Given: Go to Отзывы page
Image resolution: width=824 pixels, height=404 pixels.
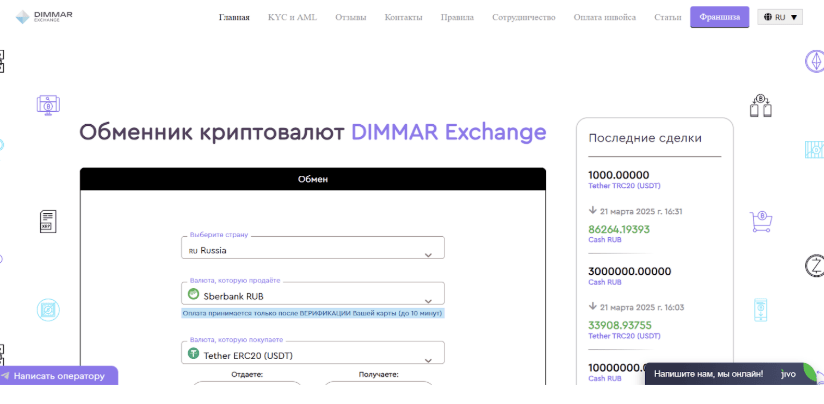Looking at the screenshot, I should [x=351, y=17].
